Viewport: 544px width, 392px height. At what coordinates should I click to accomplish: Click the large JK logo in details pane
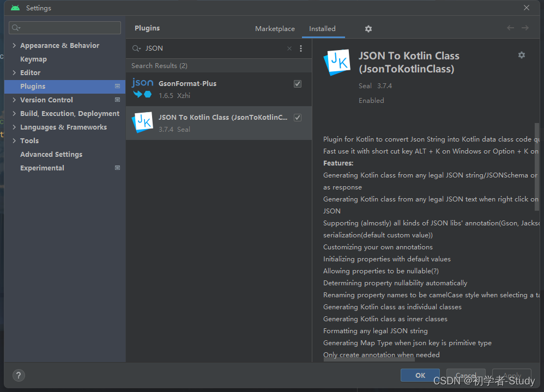coord(337,63)
